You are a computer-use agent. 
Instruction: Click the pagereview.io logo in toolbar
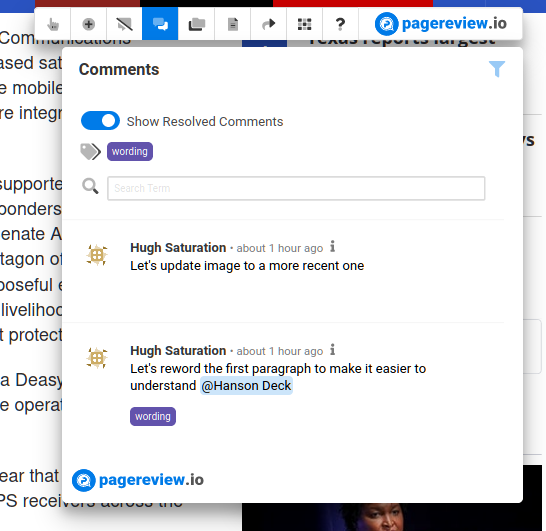440,24
